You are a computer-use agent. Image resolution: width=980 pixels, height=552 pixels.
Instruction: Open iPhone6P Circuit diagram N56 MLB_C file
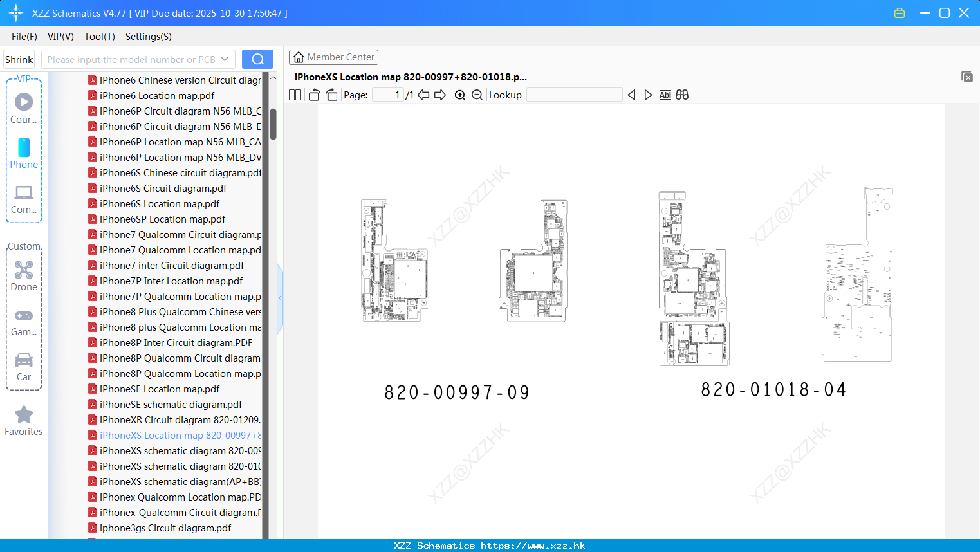click(174, 111)
